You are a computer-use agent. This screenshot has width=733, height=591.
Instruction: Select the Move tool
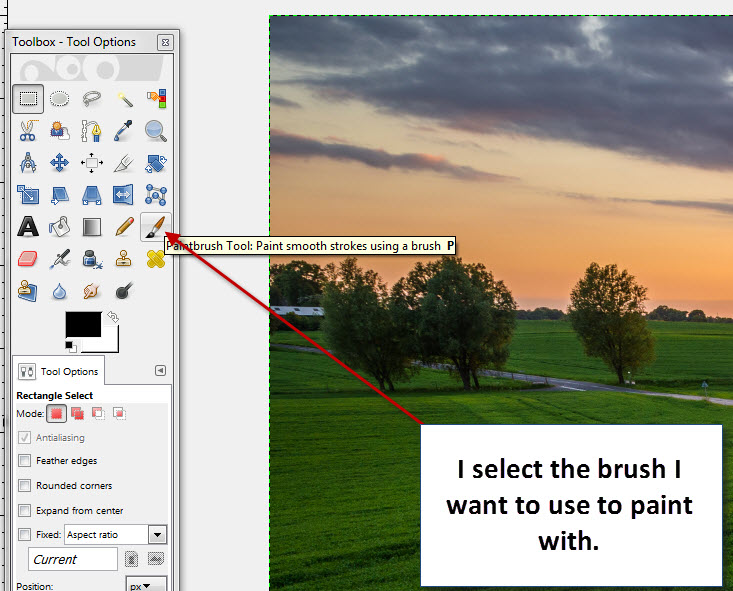[x=59, y=163]
